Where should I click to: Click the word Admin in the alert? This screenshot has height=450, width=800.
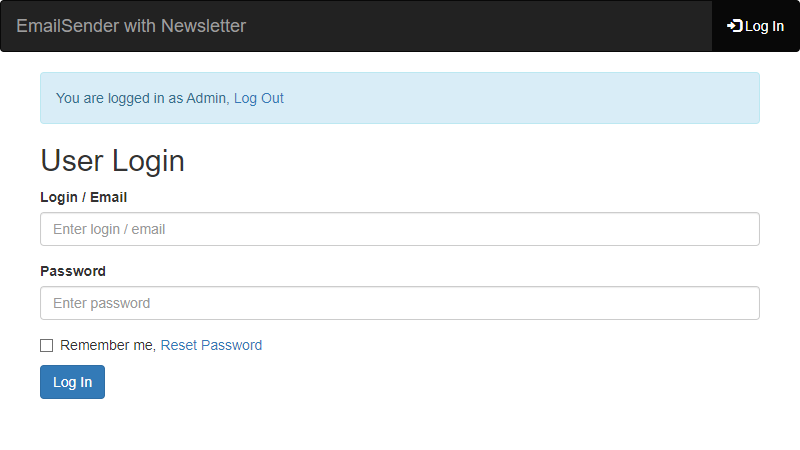pos(206,98)
